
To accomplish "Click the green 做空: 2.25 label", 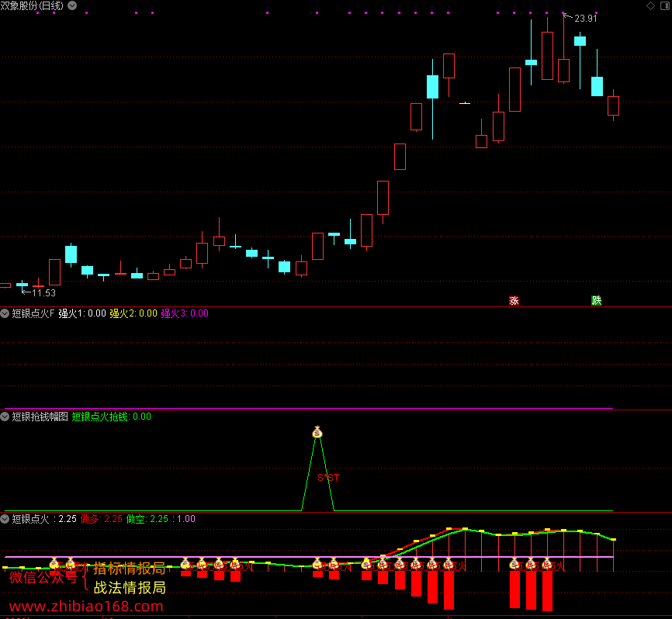I will (x=147, y=519).
